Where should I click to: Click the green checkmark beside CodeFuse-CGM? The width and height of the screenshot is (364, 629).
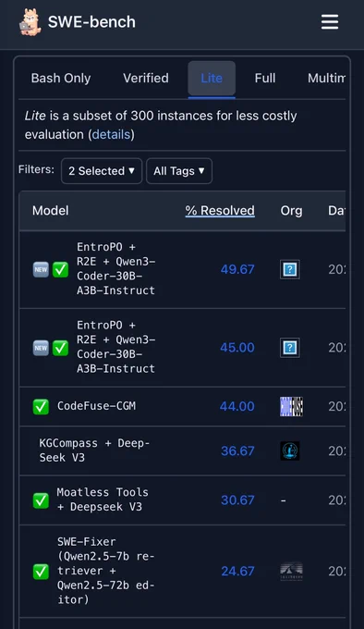[41, 407]
